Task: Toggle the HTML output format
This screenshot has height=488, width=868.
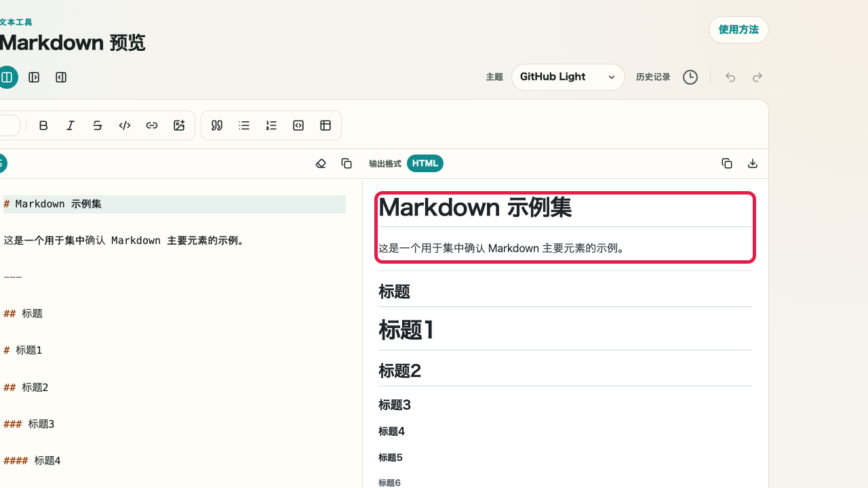Action: click(x=425, y=163)
